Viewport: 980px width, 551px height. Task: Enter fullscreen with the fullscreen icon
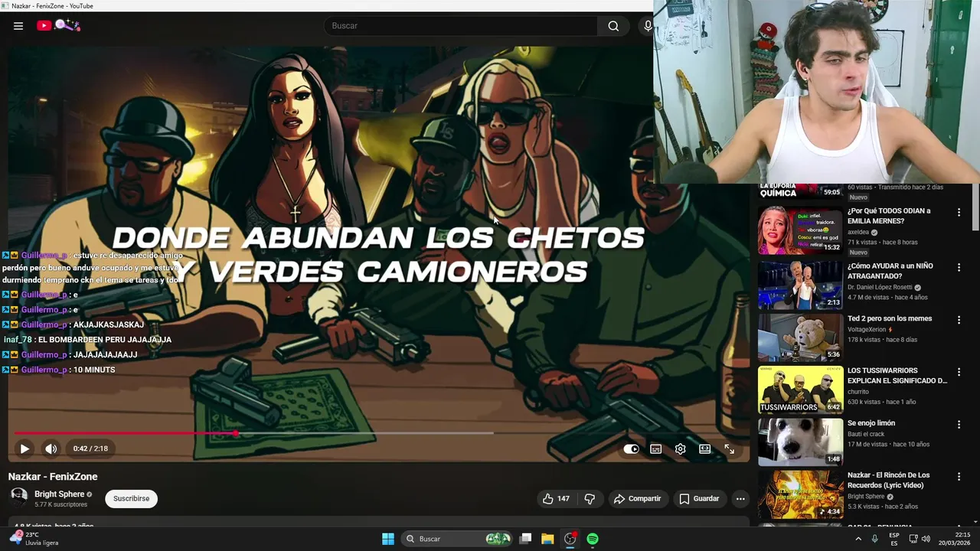pyautogui.click(x=730, y=449)
